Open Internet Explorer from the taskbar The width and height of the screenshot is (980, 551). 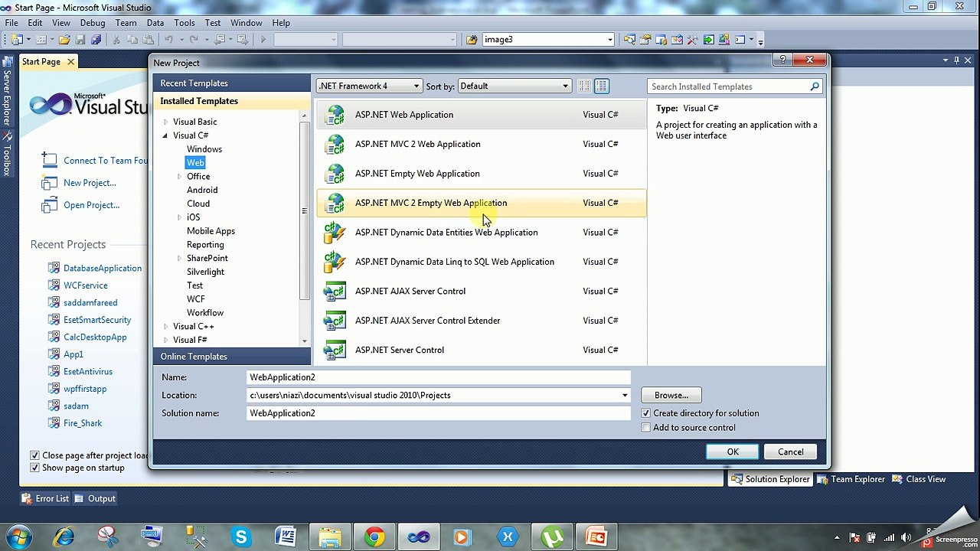[64, 536]
